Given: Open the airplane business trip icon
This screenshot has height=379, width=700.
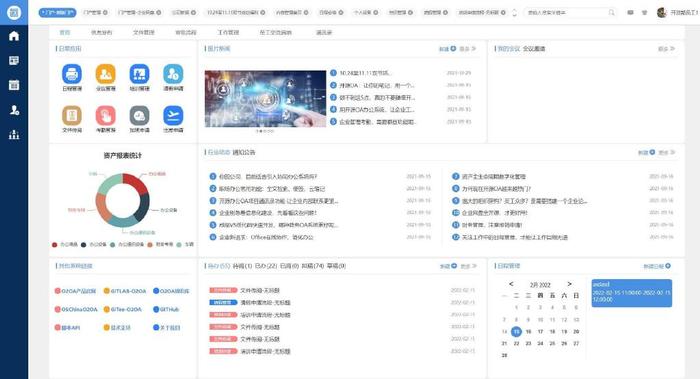Looking at the screenshot, I should click(173, 116).
